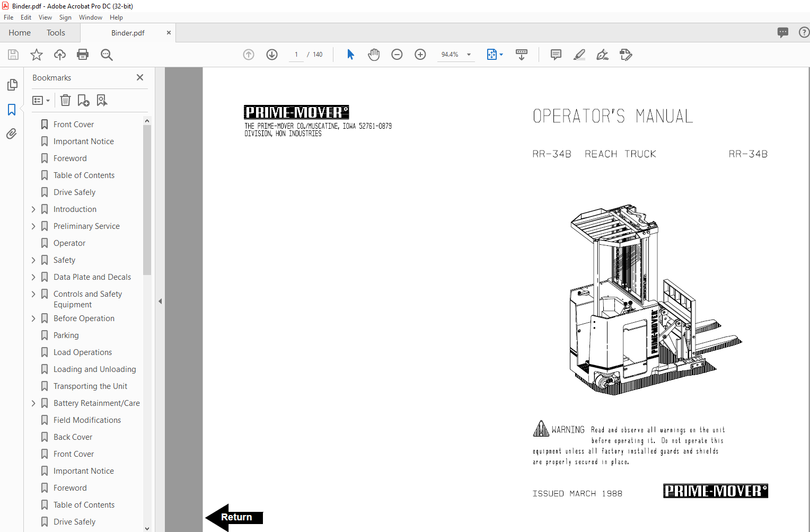Add a new bookmark
Screen dimensions: 810x532
[84, 100]
